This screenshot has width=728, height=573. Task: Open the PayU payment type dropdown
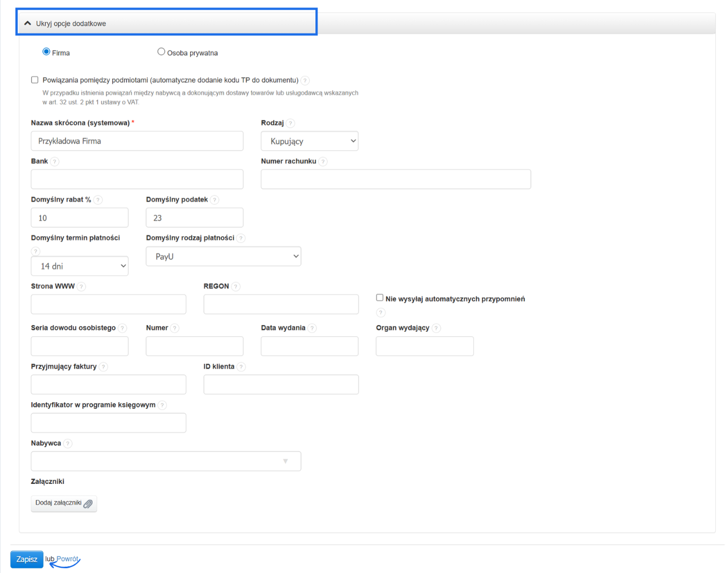223,256
